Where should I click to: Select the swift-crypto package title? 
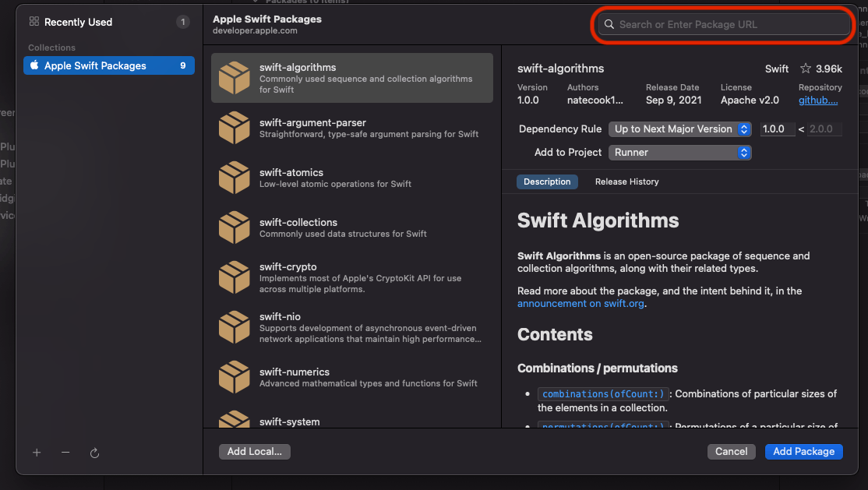click(x=288, y=266)
